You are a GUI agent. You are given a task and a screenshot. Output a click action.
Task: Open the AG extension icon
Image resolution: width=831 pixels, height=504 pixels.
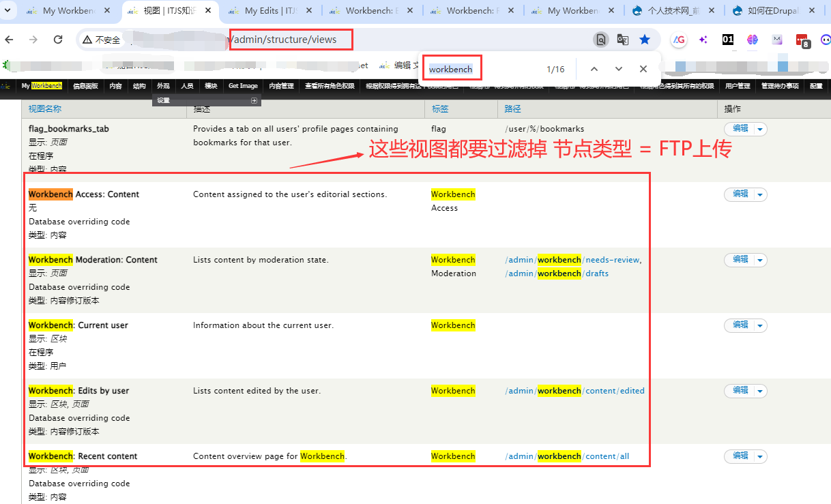click(x=679, y=40)
